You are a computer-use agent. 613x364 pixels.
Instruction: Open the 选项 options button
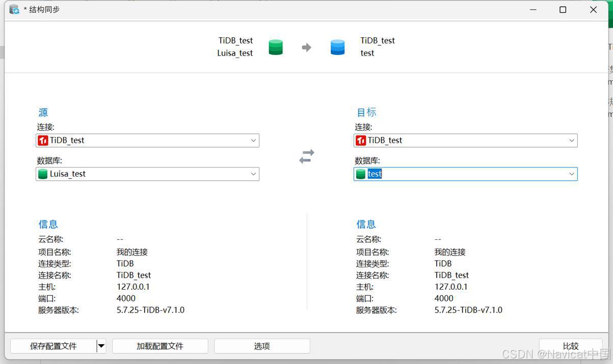262,346
